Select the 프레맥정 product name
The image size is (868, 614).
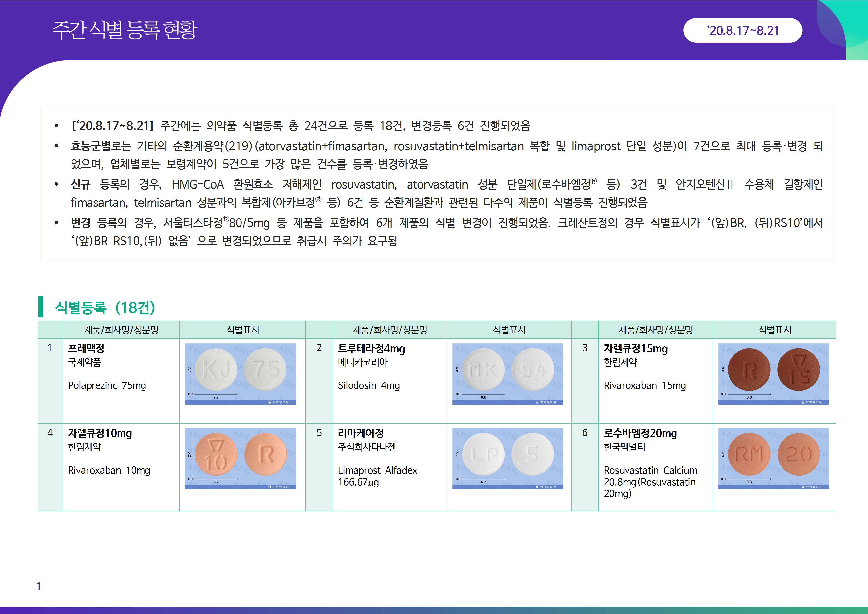86,348
